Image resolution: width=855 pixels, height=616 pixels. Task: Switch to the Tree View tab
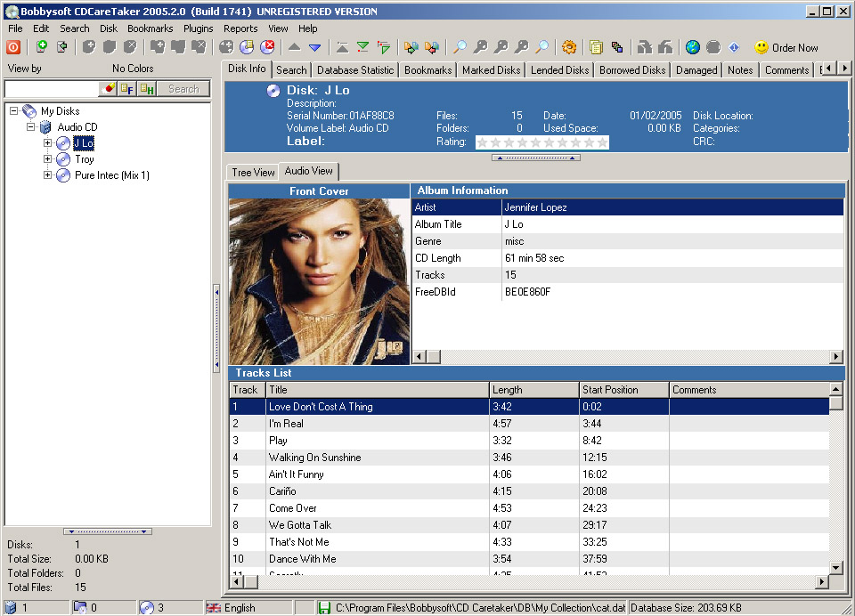pyautogui.click(x=252, y=173)
